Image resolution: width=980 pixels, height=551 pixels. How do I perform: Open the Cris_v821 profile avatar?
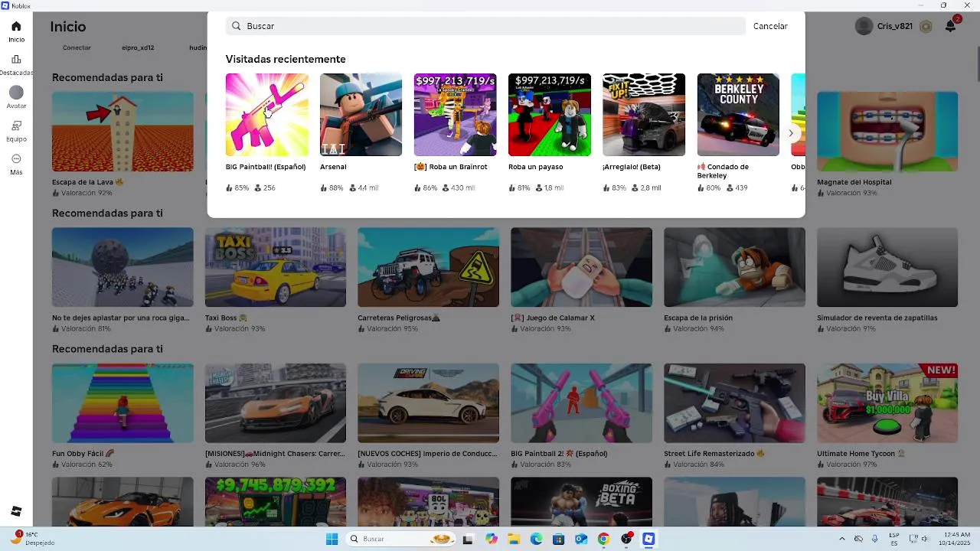[x=864, y=26]
